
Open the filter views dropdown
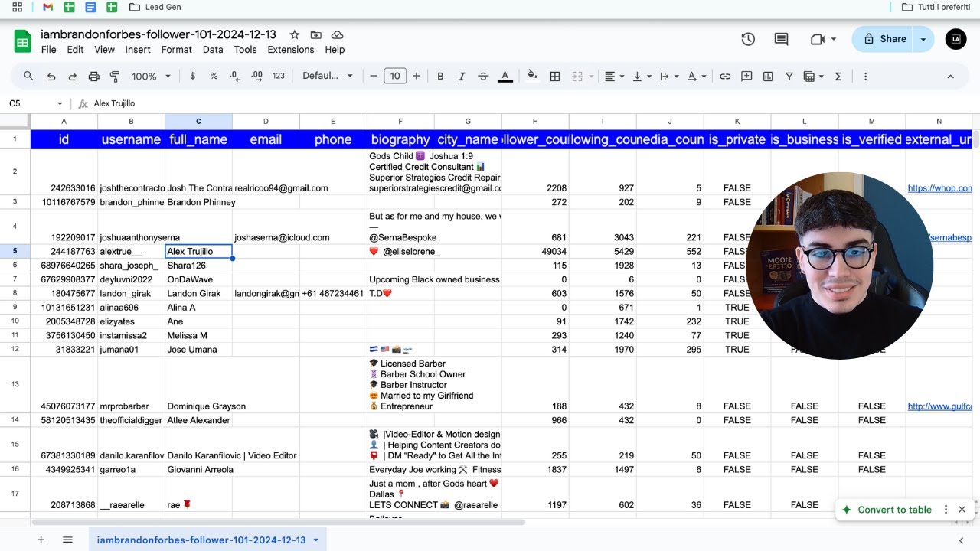point(813,77)
